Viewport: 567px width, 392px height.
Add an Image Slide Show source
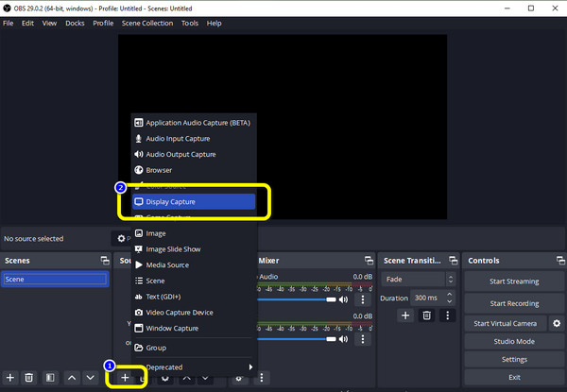coord(194,249)
